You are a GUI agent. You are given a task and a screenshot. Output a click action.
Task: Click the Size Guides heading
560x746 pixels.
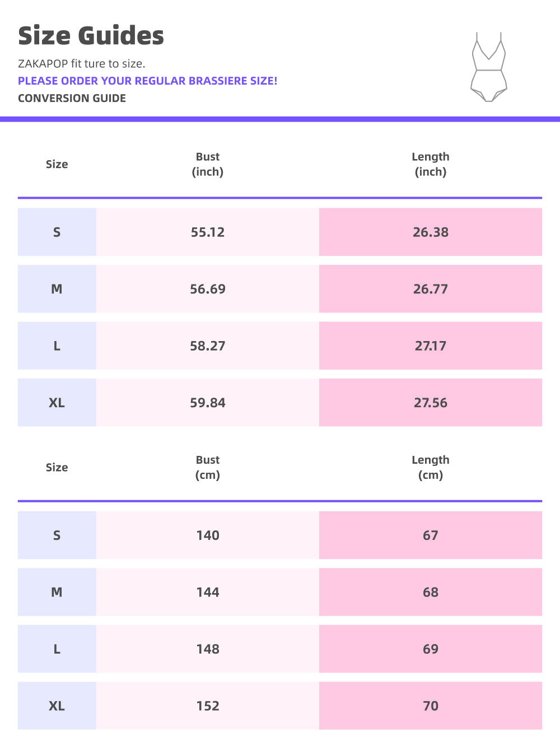tap(91, 36)
